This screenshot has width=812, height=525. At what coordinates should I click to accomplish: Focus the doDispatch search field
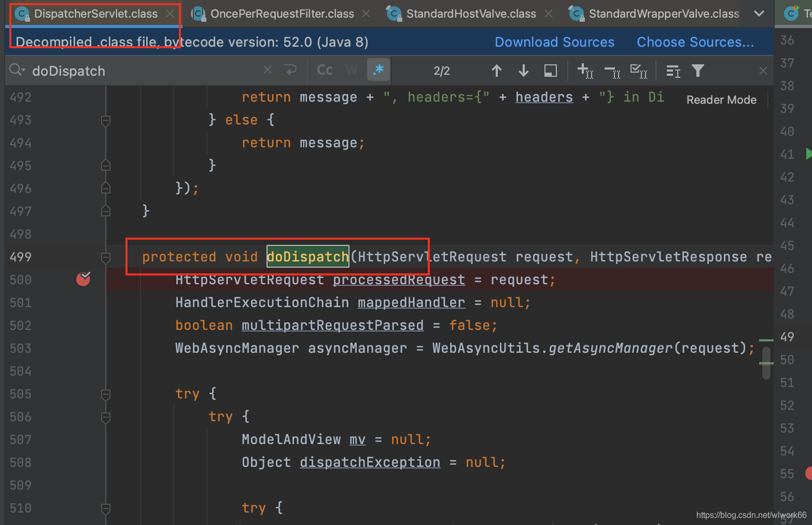(x=145, y=71)
